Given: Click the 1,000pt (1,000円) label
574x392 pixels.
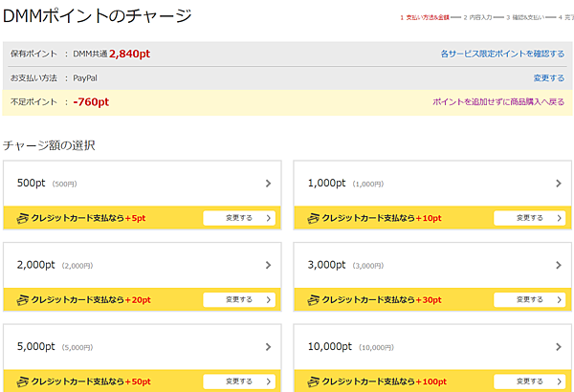Looking at the screenshot, I should click(x=345, y=183).
